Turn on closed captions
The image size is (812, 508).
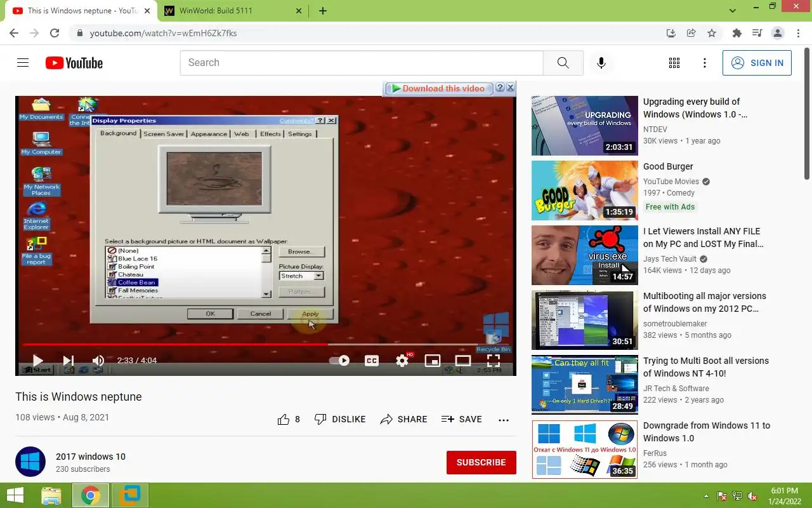click(372, 360)
